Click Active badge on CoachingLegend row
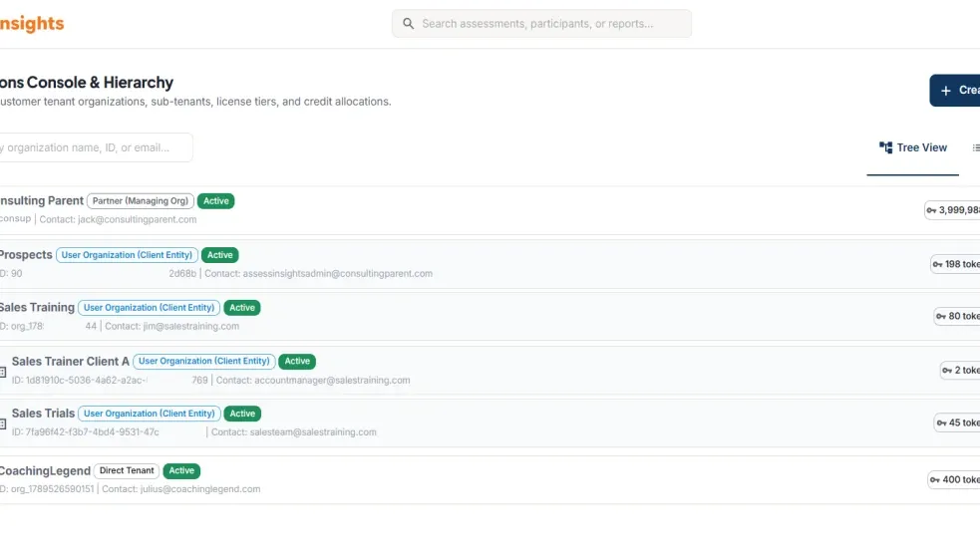The height and width of the screenshot is (560, 980). [181, 470]
